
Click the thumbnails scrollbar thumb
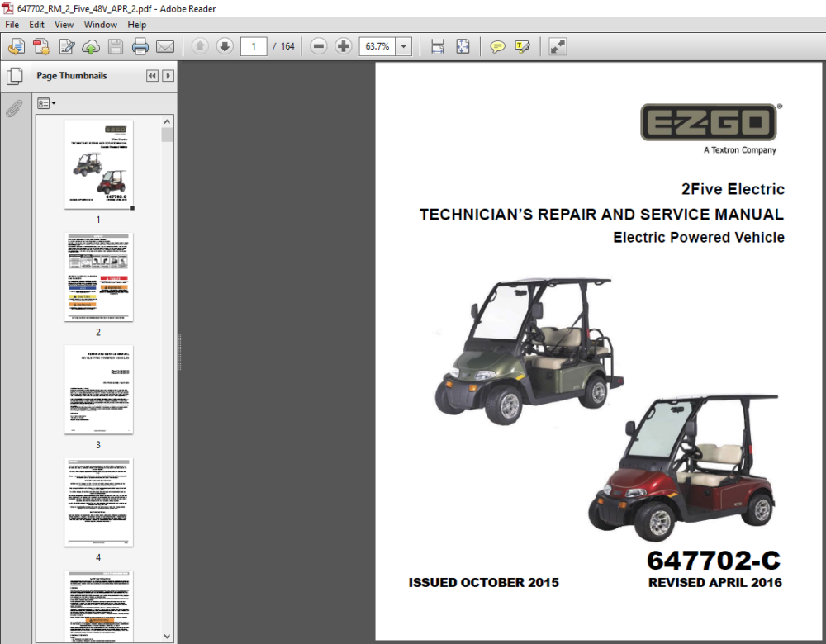(x=167, y=135)
